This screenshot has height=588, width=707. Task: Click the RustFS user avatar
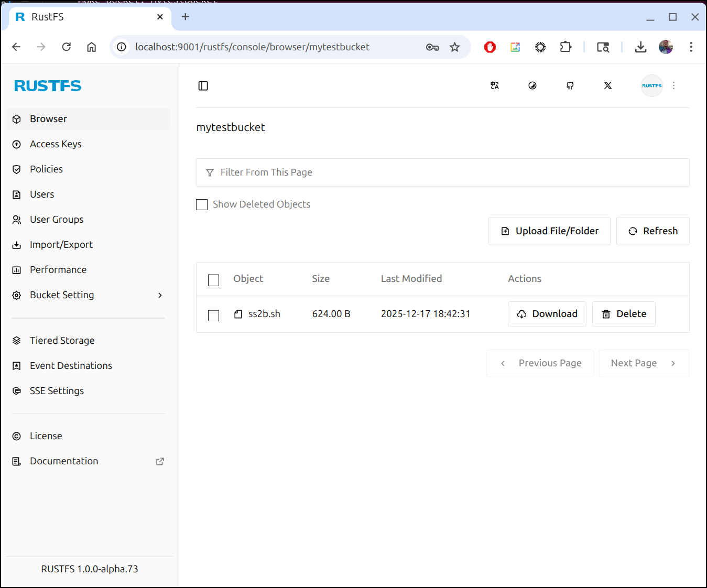pyautogui.click(x=651, y=86)
